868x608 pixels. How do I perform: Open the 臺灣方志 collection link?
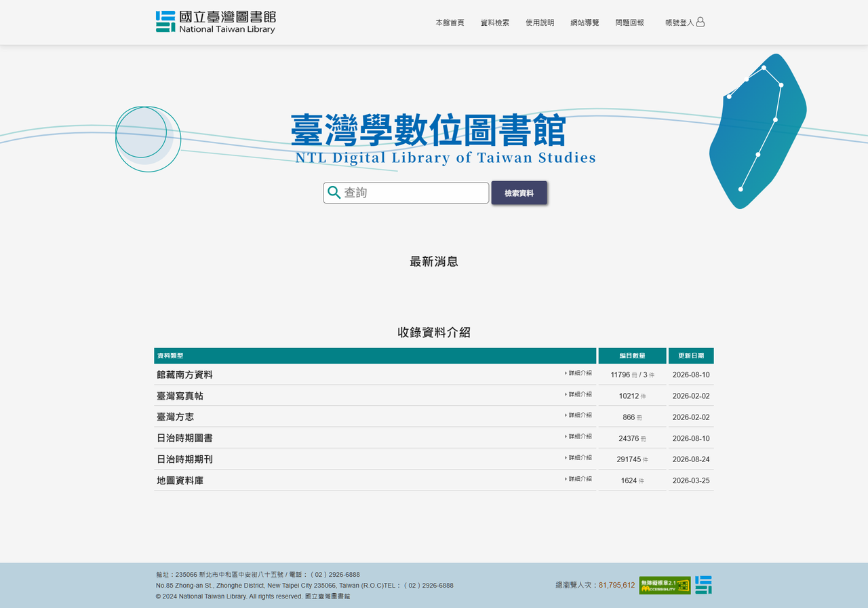pos(175,417)
